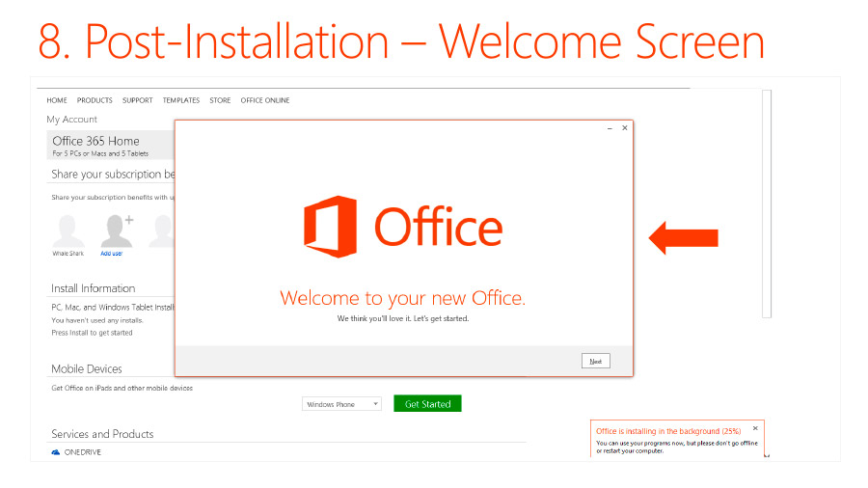Image resolution: width=868 pixels, height=488 pixels.
Task: Open the ONEDRIVE service entry
Action: click(83, 452)
